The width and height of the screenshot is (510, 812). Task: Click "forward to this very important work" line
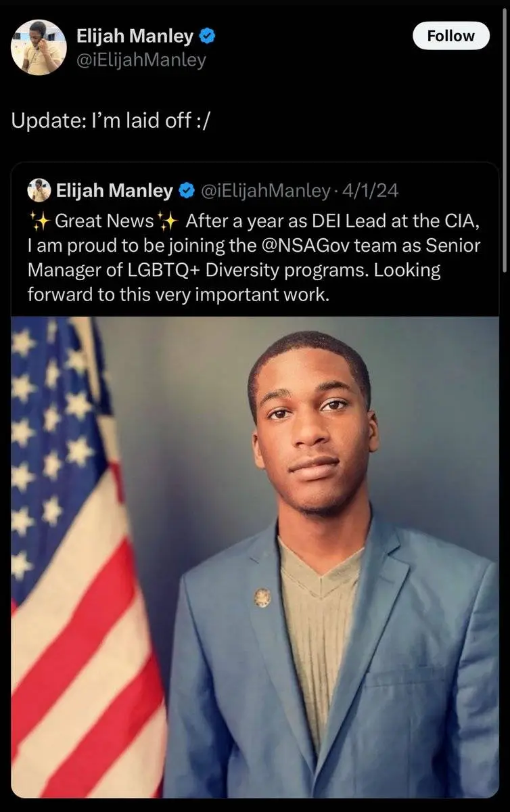(177, 294)
